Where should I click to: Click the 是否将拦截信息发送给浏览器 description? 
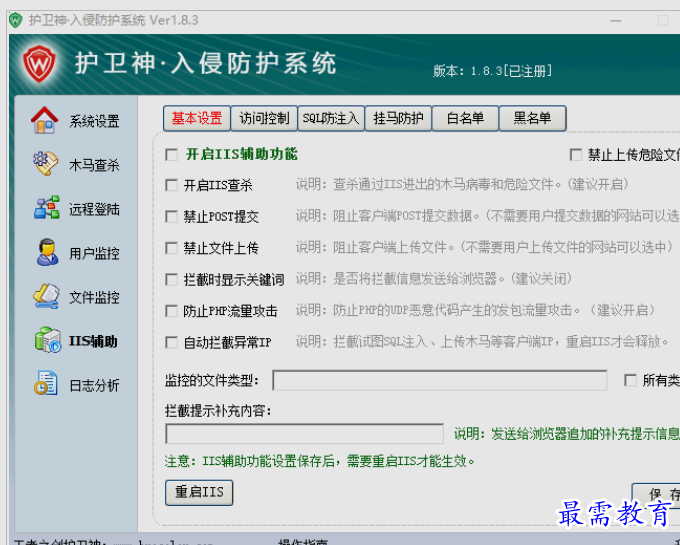pos(434,278)
